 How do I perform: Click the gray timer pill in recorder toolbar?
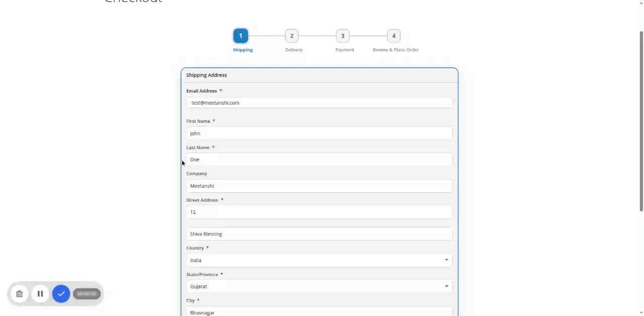tap(87, 294)
